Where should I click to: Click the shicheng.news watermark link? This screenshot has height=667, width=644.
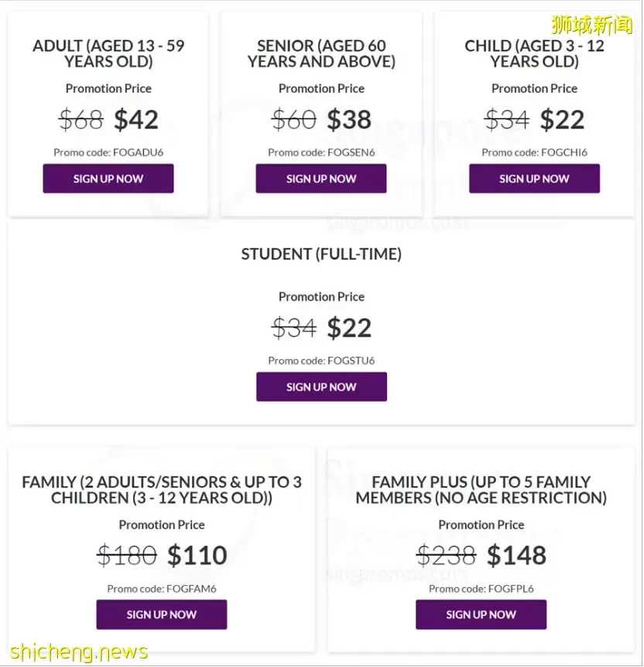[x=79, y=652]
